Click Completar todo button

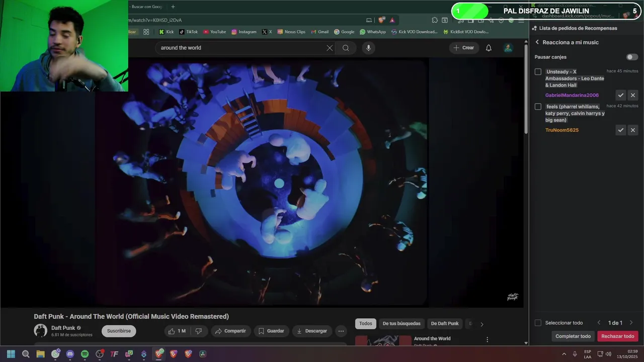pyautogui.click(x=573, y=336)
